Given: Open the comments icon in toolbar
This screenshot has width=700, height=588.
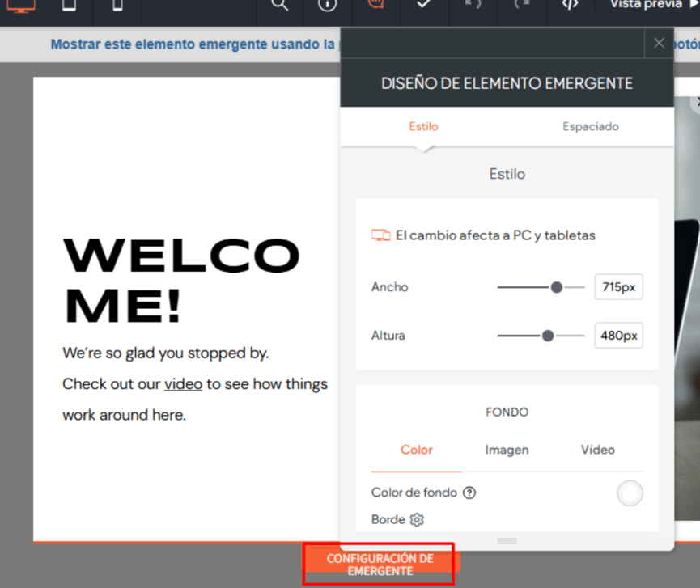Looking at the screenshot, I should [x=375, y=5].
